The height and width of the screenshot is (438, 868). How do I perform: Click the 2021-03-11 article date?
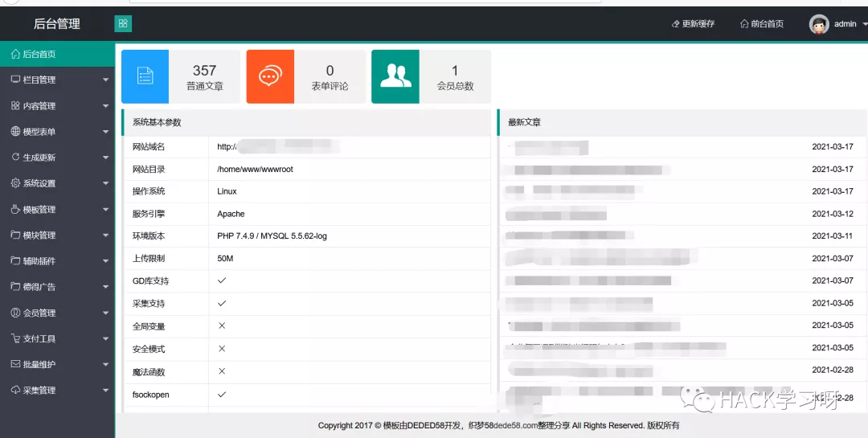click(x=833, y=236)
